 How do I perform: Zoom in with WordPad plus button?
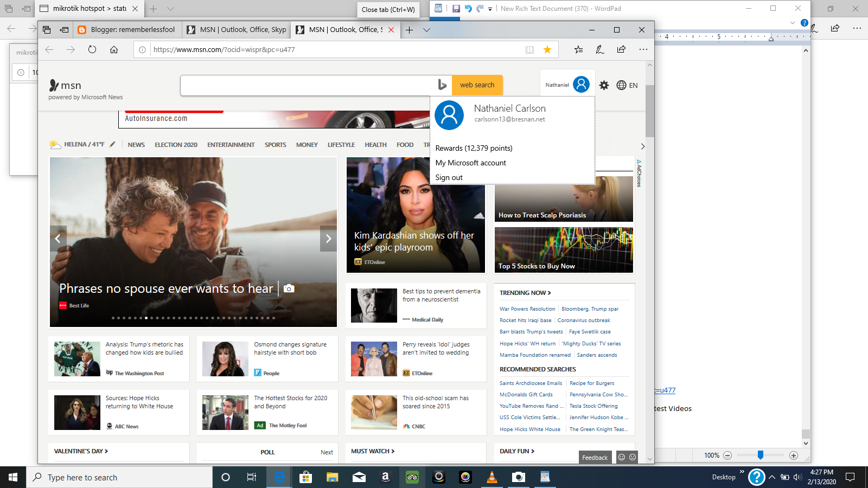tap(794, 455)
